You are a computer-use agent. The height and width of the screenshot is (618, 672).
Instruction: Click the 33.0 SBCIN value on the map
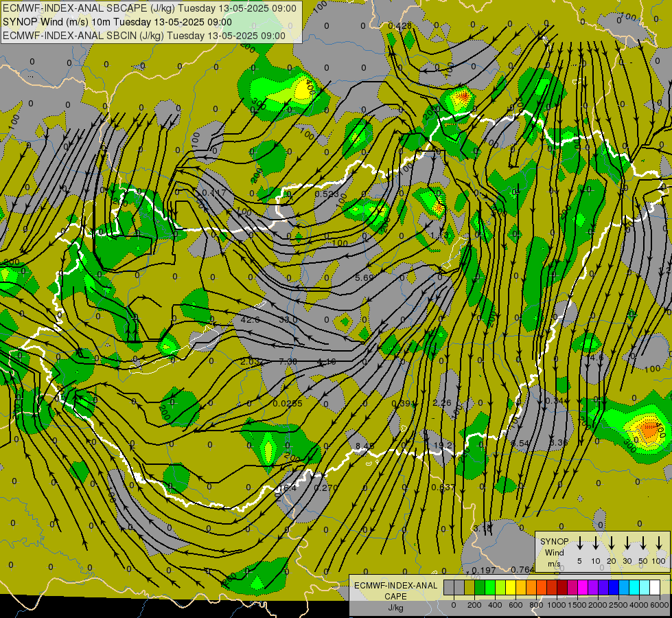[x=288, y=319]
